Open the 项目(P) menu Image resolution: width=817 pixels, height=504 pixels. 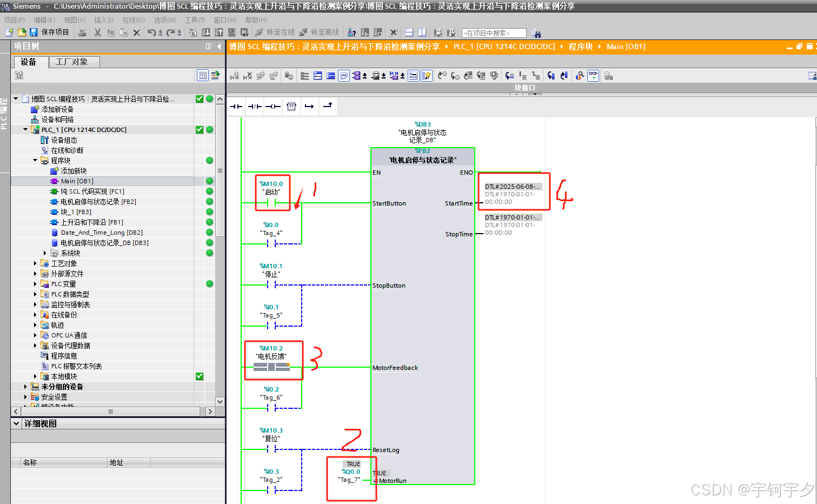(x=15, y=20)
